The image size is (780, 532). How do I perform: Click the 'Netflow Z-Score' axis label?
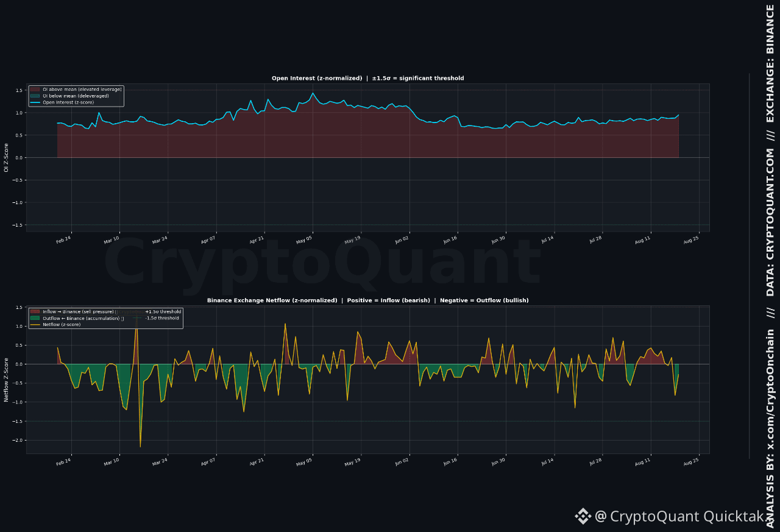click(x=6, y=380)
